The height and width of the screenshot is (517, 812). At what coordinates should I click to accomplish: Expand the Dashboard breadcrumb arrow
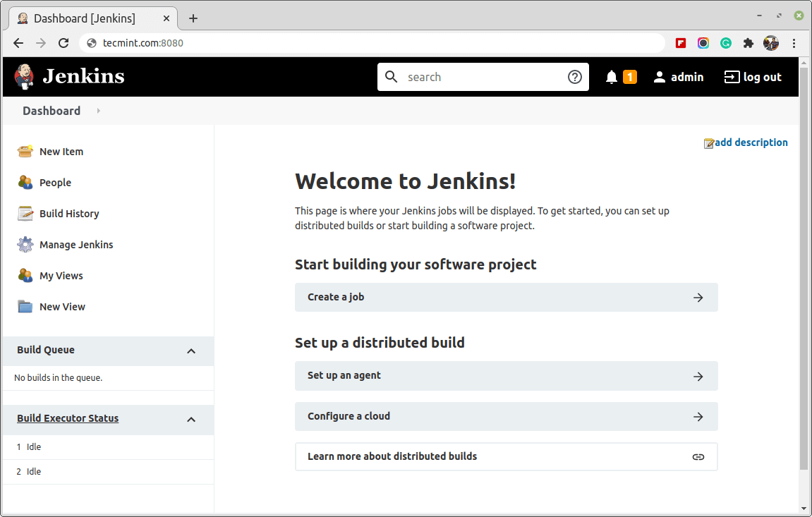[98, 111]
